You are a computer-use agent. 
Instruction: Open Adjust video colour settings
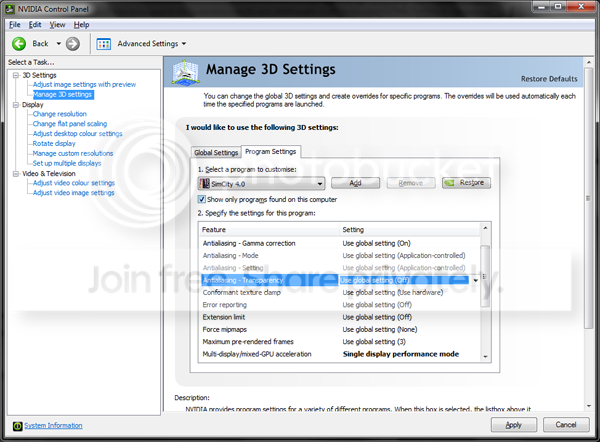(x=74, y=183)
